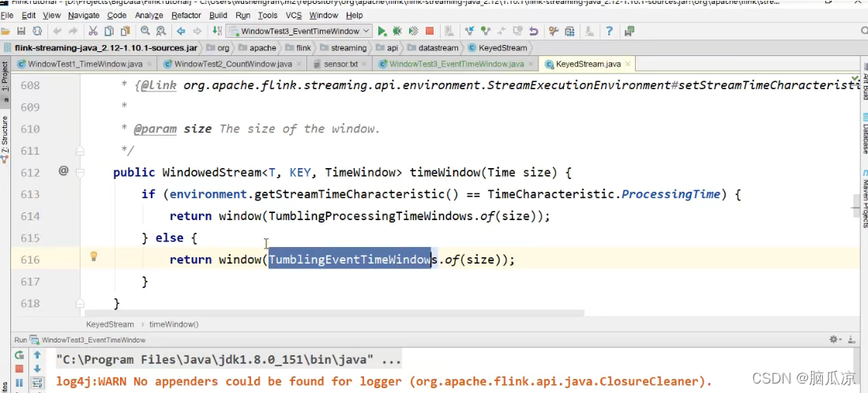Click the apache breadcrumb folder
The image size is (868, 393).
pos(257,48)
